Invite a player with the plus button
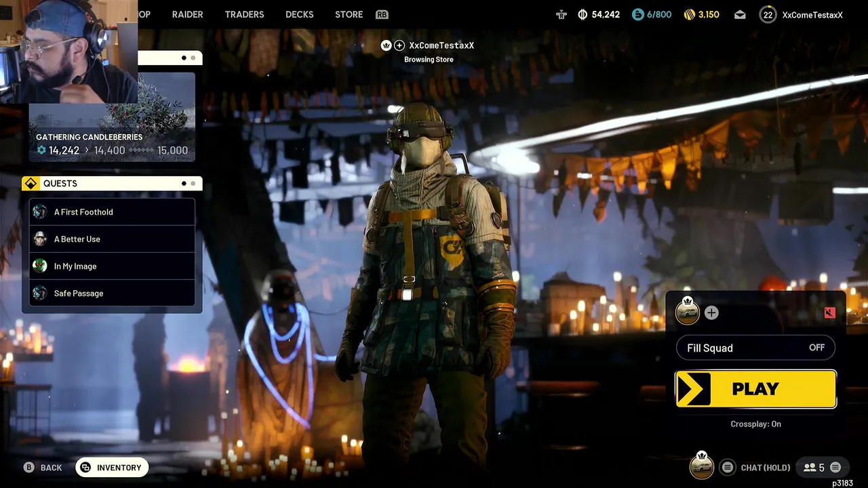Screen dimensions: 868x488 click(711, 312)
